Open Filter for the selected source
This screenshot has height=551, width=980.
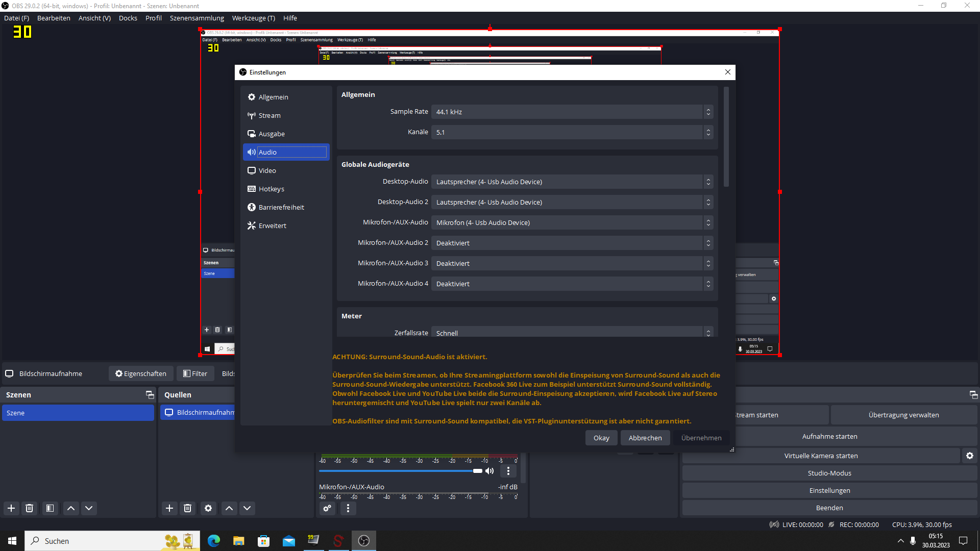pos(195,373)
